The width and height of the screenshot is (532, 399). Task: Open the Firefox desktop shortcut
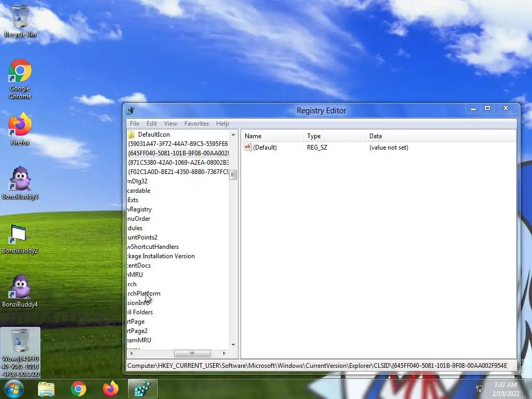[x=20, y=129]
